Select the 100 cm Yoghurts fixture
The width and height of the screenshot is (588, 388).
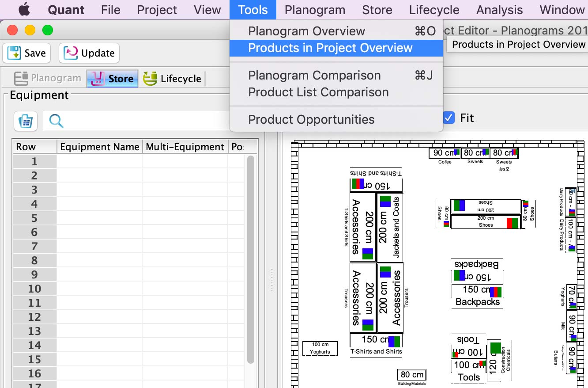click(320, 348)
